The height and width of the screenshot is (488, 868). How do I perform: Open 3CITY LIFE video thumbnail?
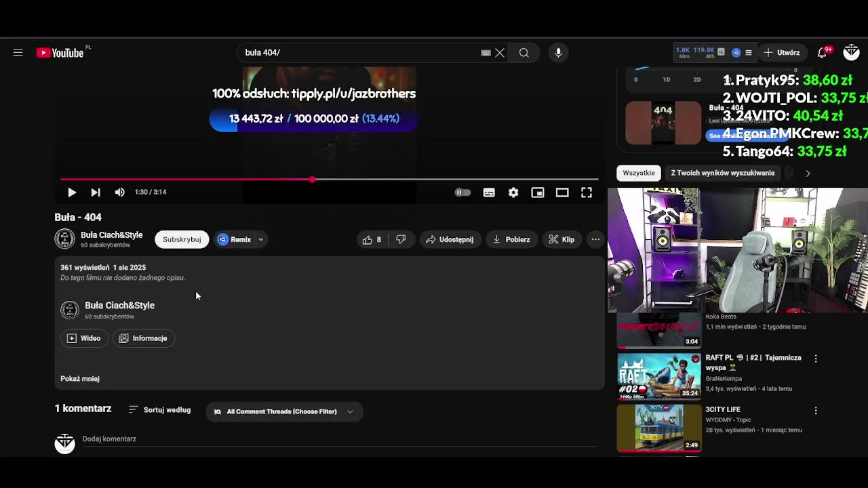(659, 428)
